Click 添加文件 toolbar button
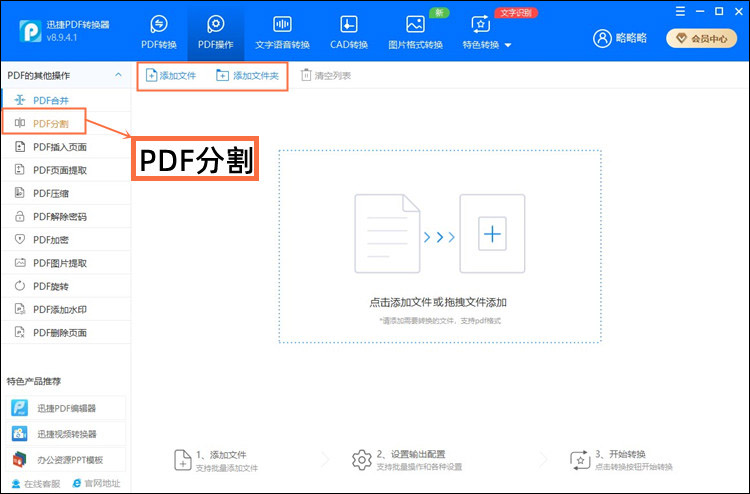Screen dimensions: 750x494 point(171,76)
